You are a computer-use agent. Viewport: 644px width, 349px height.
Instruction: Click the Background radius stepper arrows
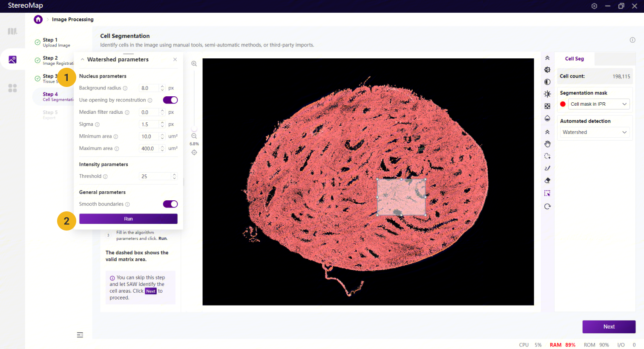162,88
